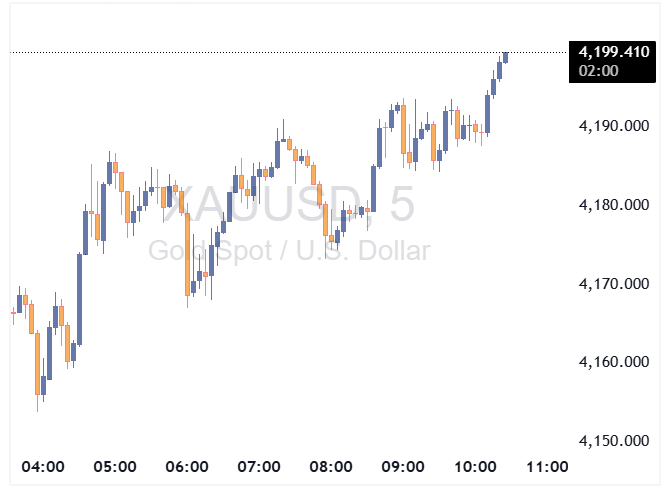Click the 11:00 time axis label

pos(547,467)
